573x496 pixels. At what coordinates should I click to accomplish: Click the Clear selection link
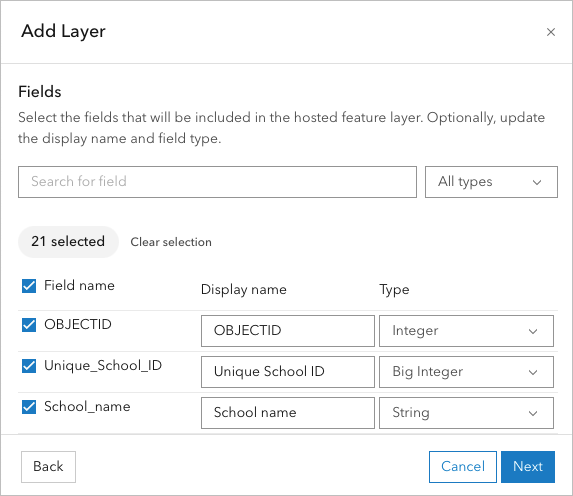[x=171, y=242]
